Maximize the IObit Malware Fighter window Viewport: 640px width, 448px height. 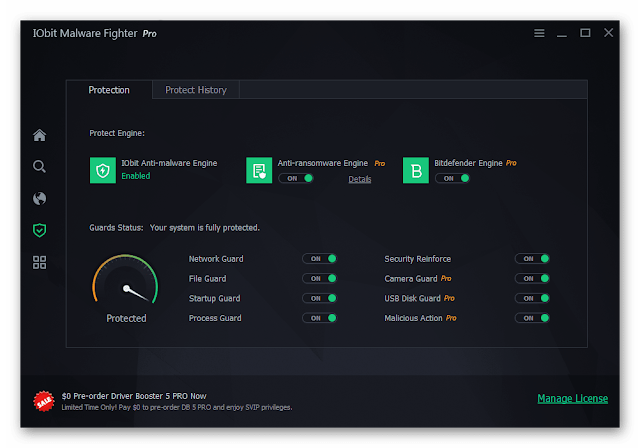tap(585, 33)
